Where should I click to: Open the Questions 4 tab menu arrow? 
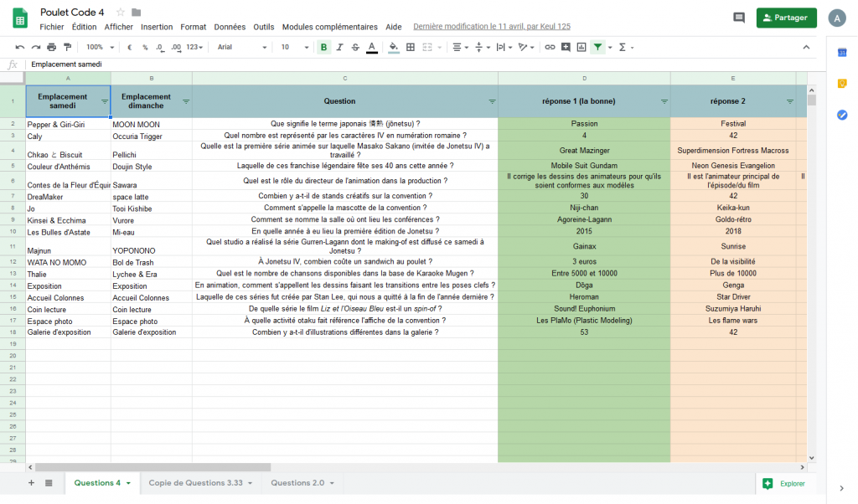(128, 483)
